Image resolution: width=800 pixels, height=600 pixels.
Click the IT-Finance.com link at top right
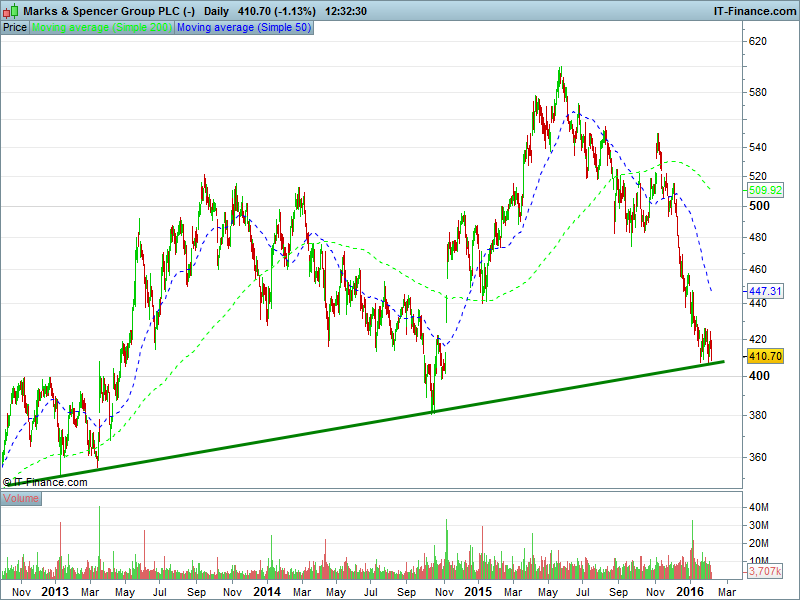tap(754, 10)
